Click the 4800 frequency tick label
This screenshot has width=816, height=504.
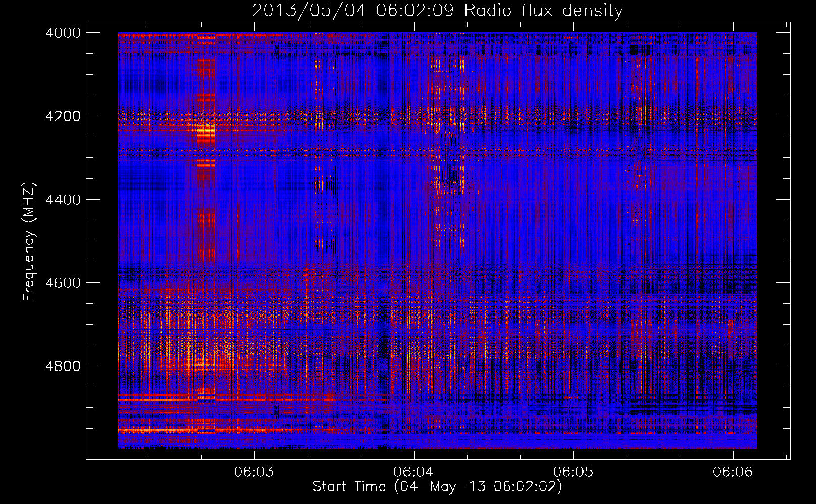tap(63, 366)
